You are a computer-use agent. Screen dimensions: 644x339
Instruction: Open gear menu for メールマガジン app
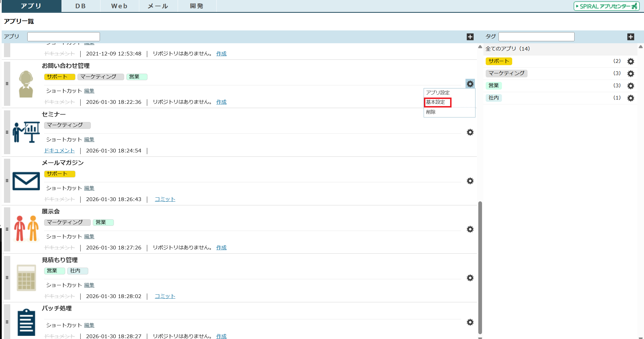tap(470, 181)
